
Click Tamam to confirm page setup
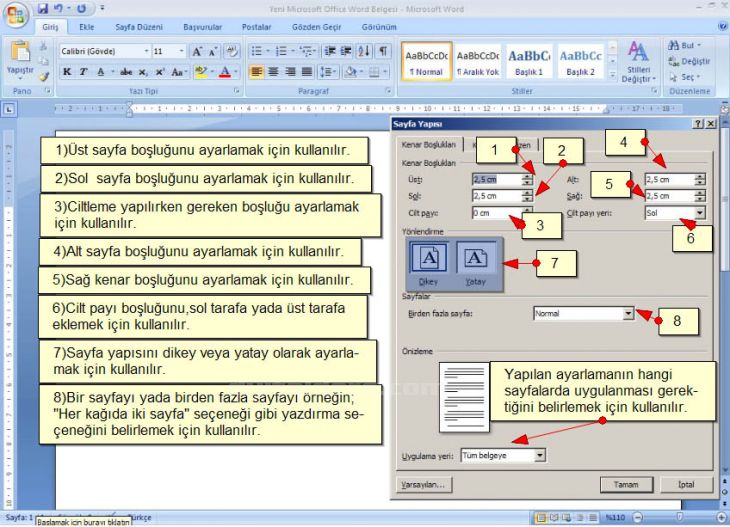626,485
